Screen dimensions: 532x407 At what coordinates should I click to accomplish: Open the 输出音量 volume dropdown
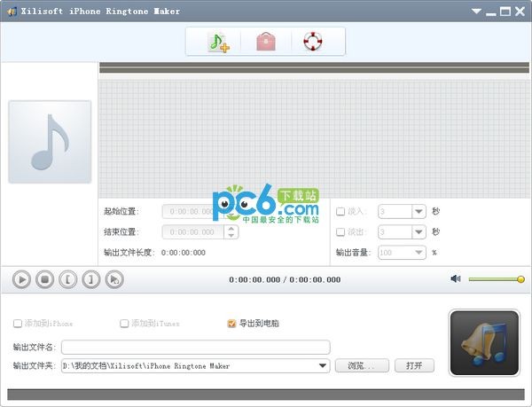[419, 253]
